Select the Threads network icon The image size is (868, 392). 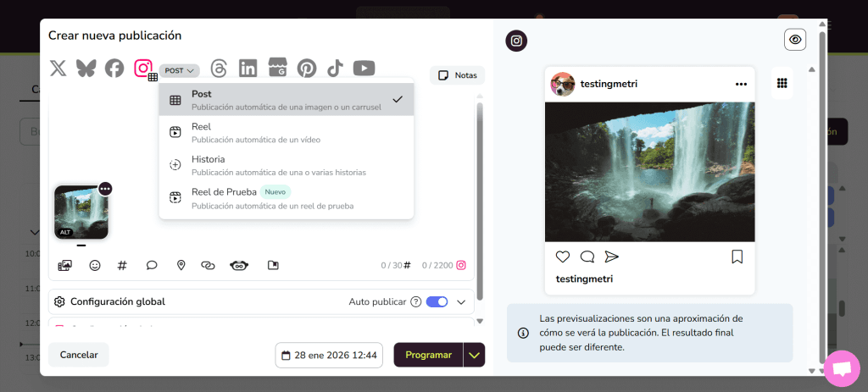[x=220, y=69]
